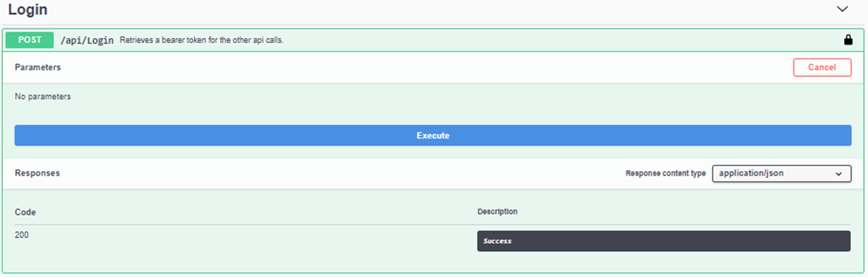Screen dimensions: 868x278
Task: Click the Response content type label
Action: coord(665,173)
